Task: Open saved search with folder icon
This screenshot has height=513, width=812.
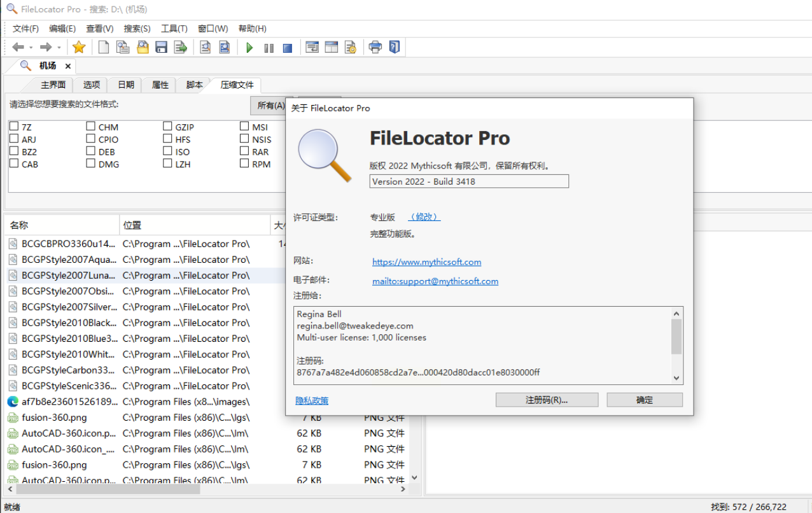Action: coord(143,47)
